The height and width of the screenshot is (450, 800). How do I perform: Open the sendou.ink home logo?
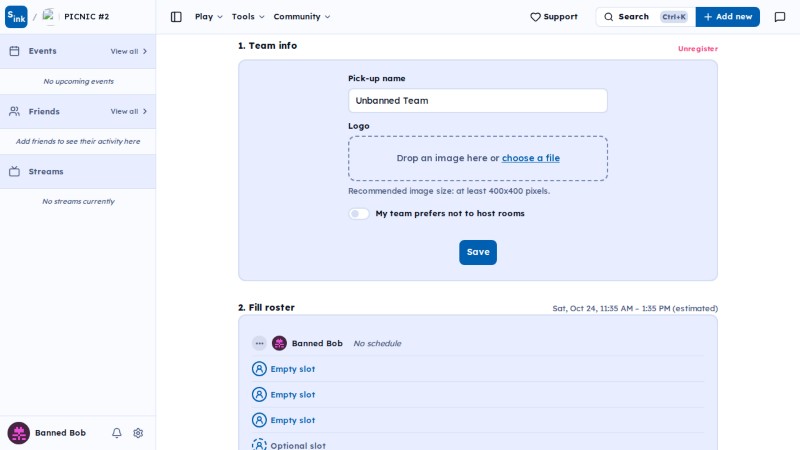(16, 17)
